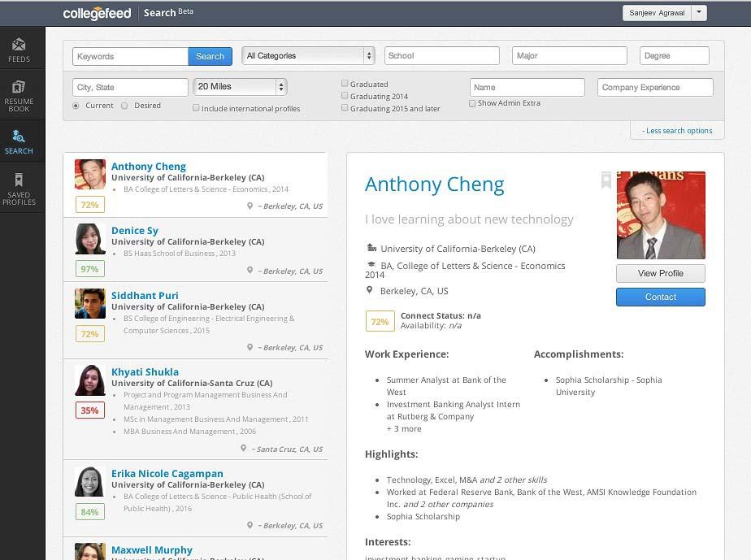The width and height of the screenshot is (751, 560).
Task: Toggle Show Admin Extra checkbox
Action: [x=472, y=103]
